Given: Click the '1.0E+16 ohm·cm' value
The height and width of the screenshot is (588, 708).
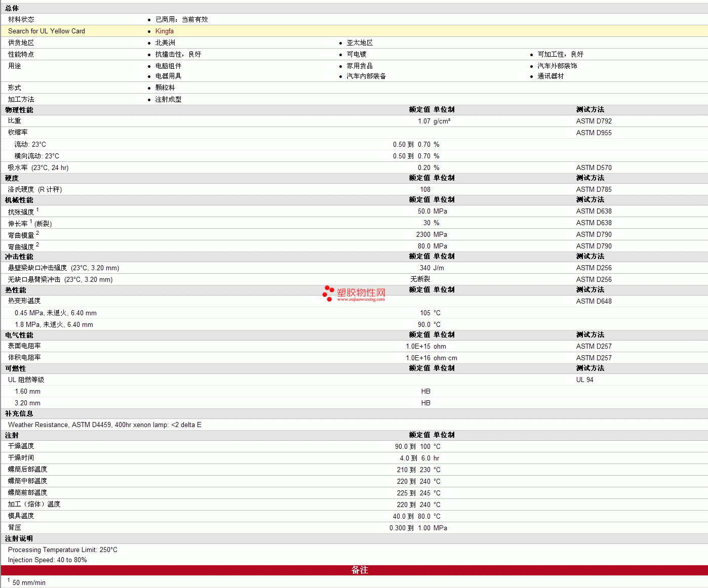Looking at the screenshot, I should point(431,358).
